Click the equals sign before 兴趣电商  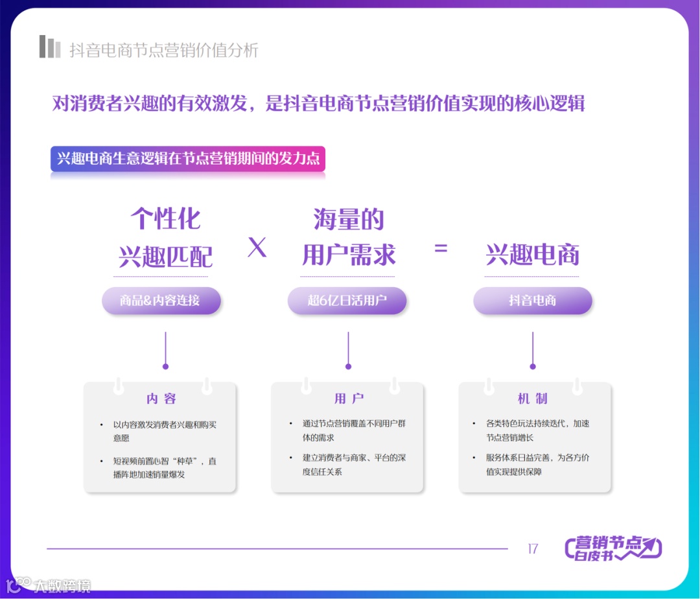coord(441,248)
